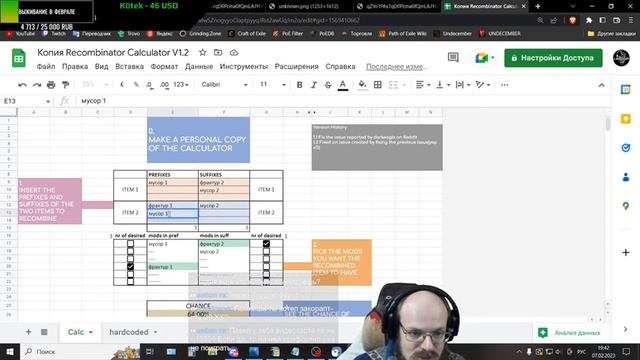Screen dimensions: 640x360
Task: Open Анализ данных explore button
Action: (x=570, y=333)
